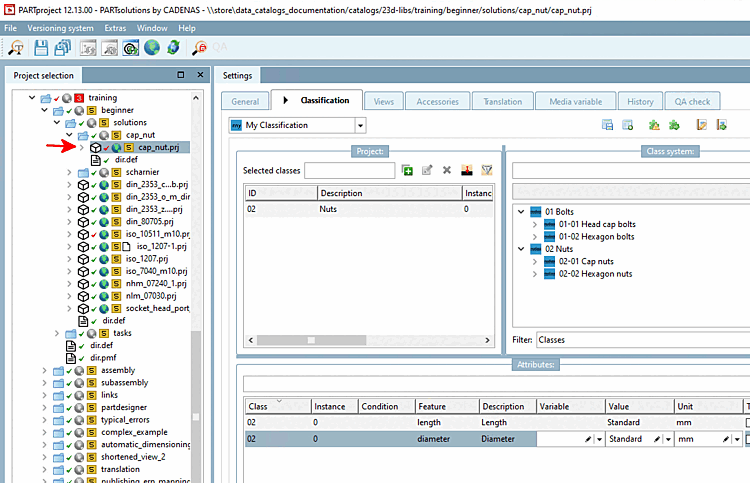
Task: Expand the 02-02 Hexagon nuts node
Action: 535,274
